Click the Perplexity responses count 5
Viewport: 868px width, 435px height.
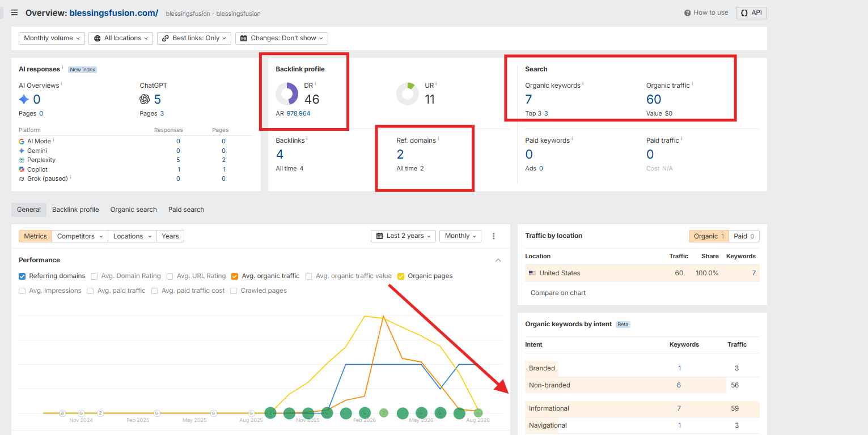tap(178, 160)
